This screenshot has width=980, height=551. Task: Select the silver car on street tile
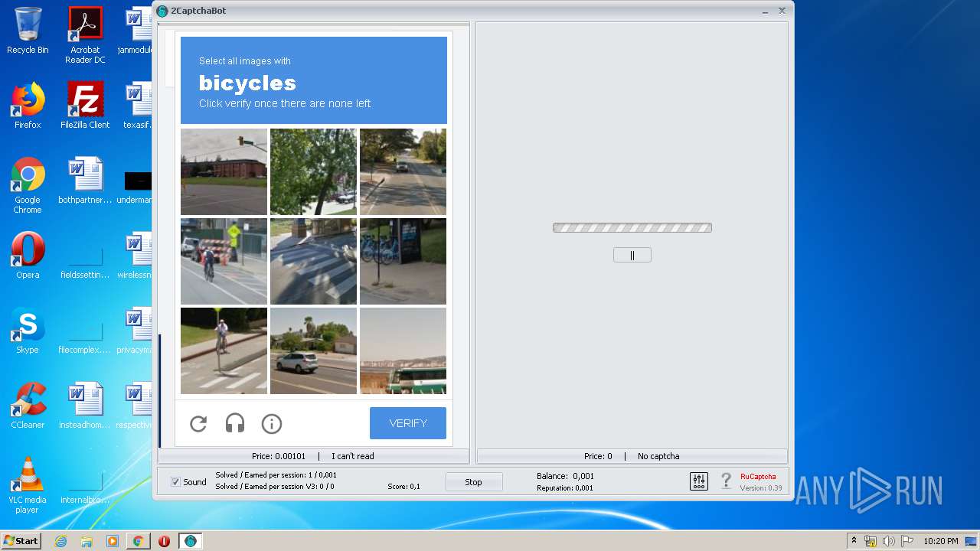pos(313,351)
